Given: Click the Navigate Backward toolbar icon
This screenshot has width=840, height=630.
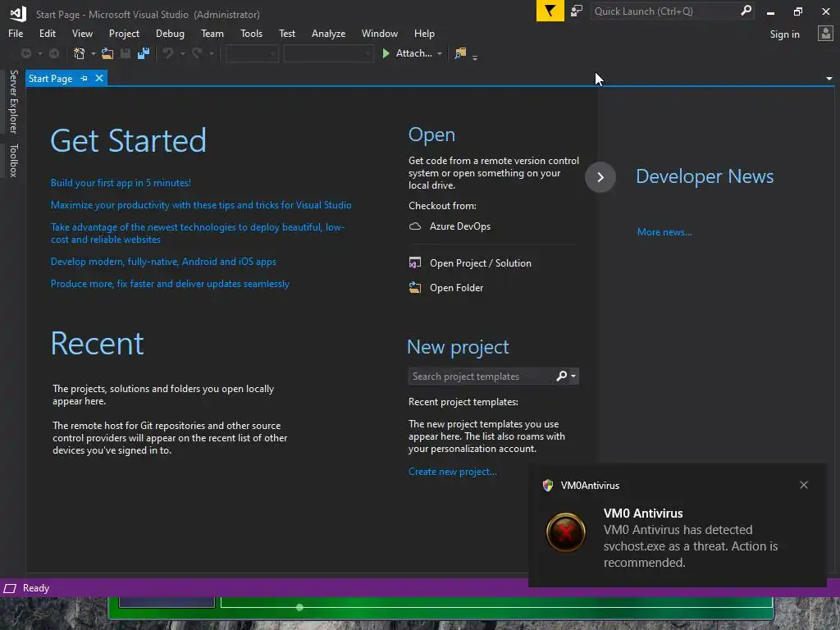Looking at the screenshot, I should [x=25, y=53].
